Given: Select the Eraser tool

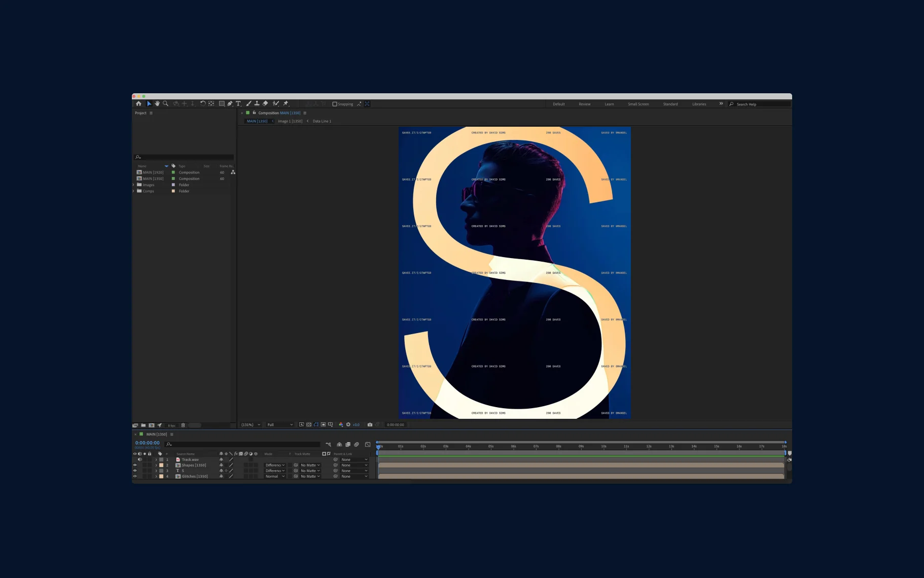Looking at the screenshot, I should 265,103.
